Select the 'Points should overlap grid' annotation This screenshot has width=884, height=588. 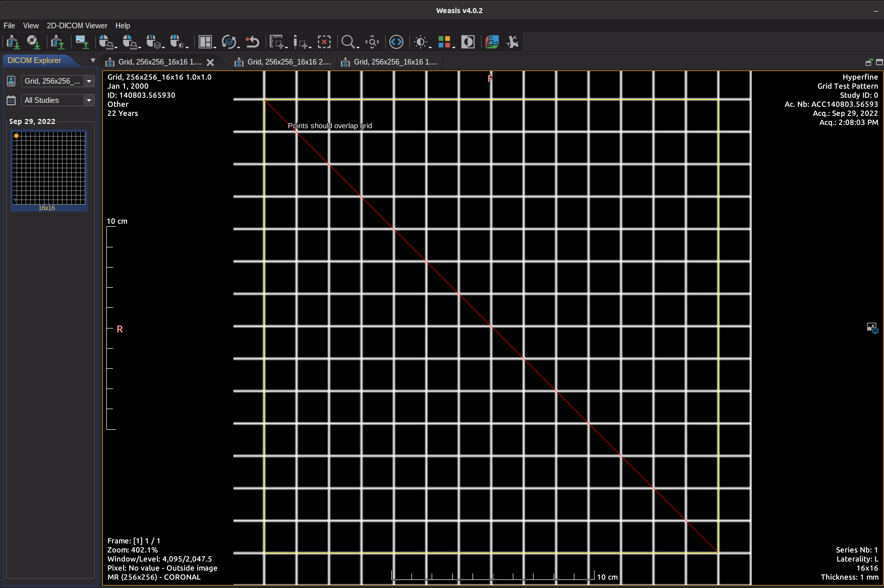(x=330, y=126)
